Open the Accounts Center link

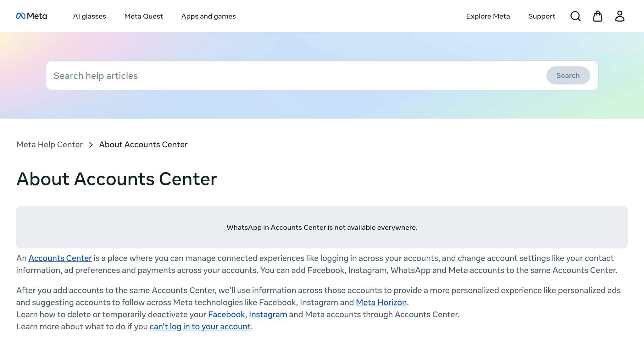[60, 258]
